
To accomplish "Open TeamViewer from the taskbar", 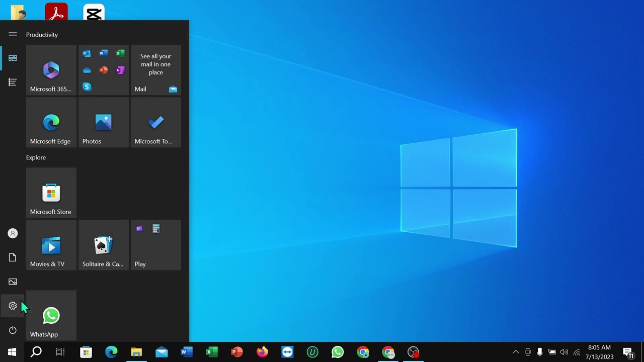I will pyautogui.click(x=287, y=352).
